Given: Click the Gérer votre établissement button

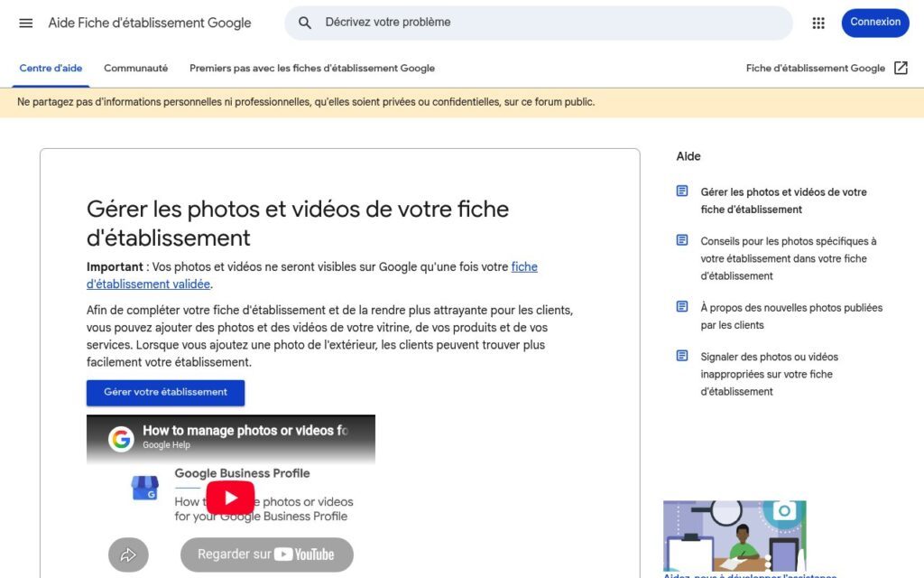Looking at the screenshot, I should (x=166, y=393).
